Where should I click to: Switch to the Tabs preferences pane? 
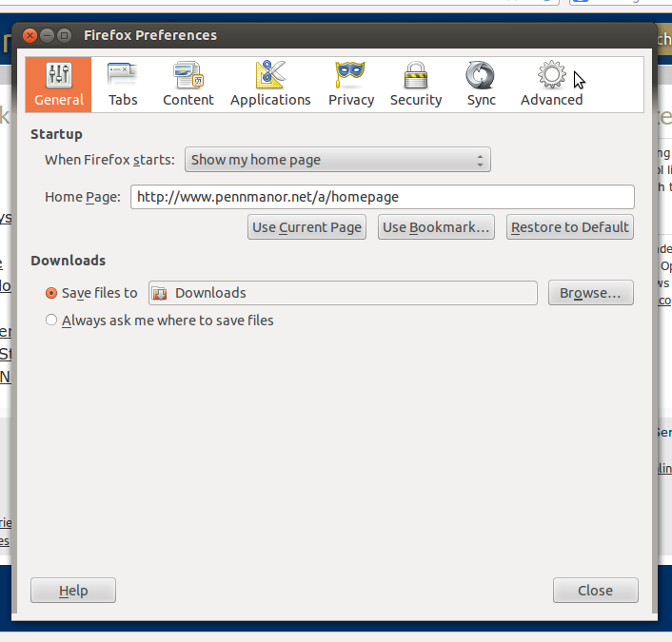(x=123, y=85)
